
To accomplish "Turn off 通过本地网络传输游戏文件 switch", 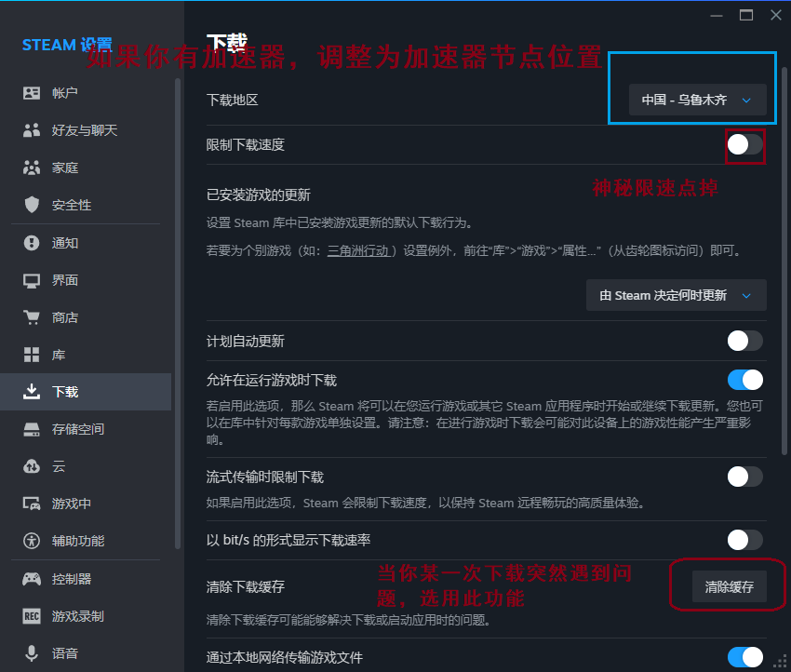I will coord(745,657).
